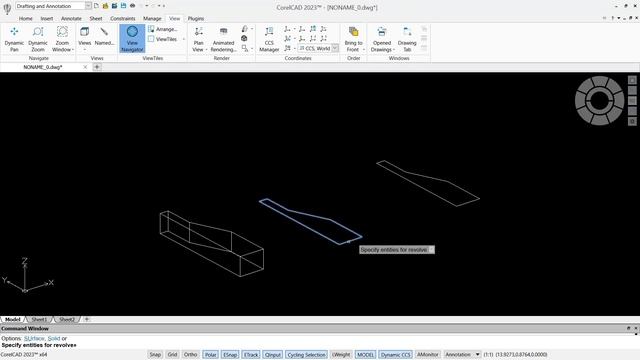Screen dimensions: 640x360
Task: Expand the Plan View dropdown arrow
Action: tap(206, 50)
